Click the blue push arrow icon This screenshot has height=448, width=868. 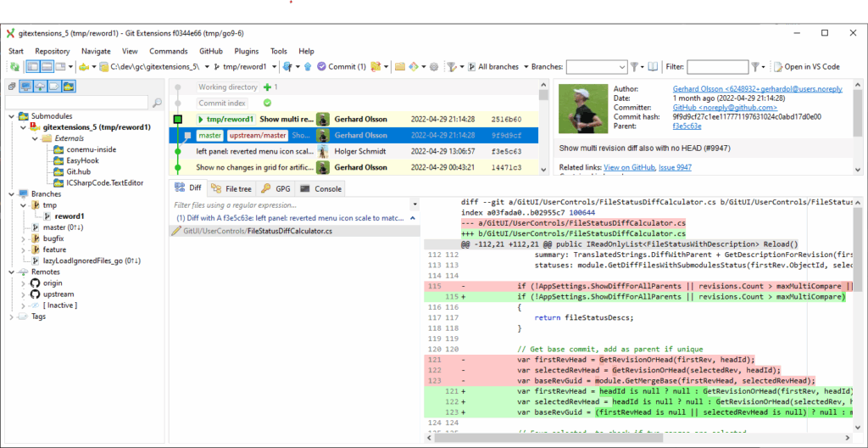pyautogui.click(x=308, y=66)
